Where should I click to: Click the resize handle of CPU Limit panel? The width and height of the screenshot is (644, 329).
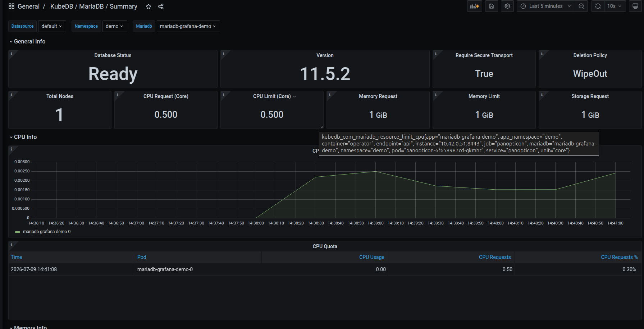pyautogui.click(x=322, y=127)
